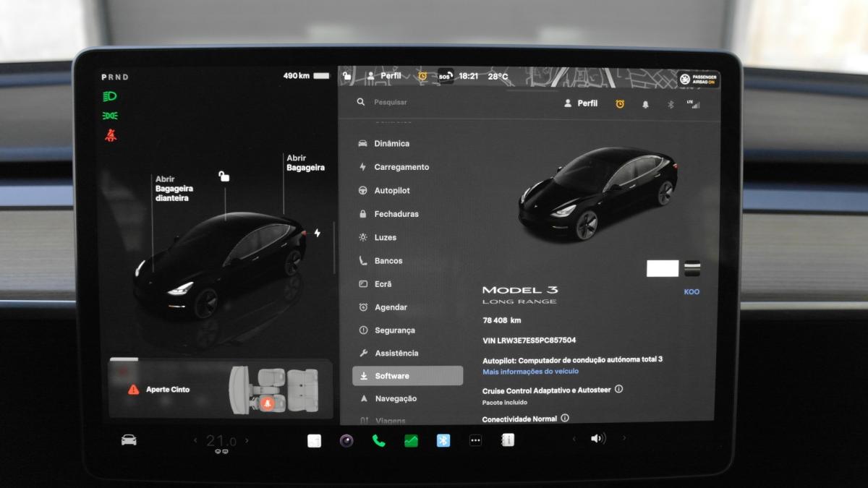Screen dimensions: 868x488
Task: Tap the Aperte Cinto seatbelt alert card
Action: pyautogui.click(x=221, y=389)
